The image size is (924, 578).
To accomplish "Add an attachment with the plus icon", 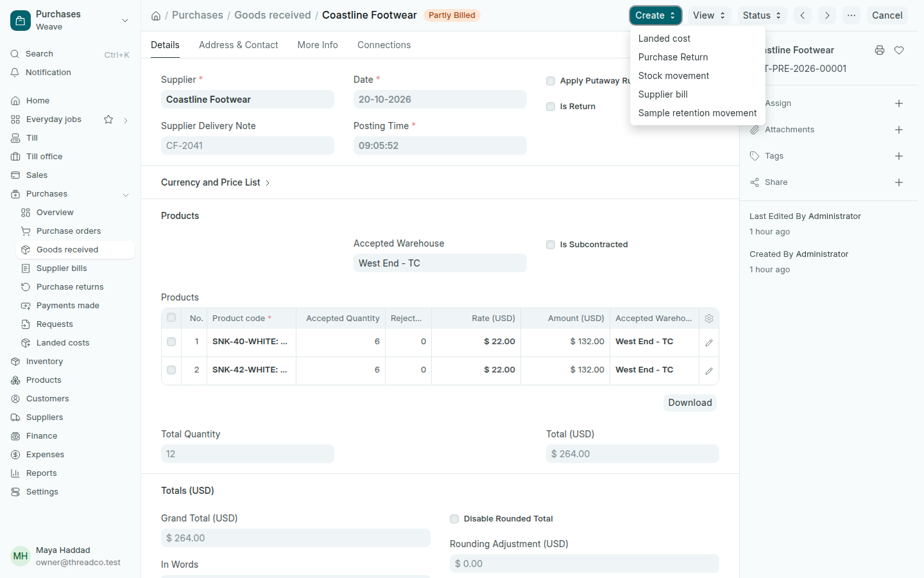I will pos(899,130).
